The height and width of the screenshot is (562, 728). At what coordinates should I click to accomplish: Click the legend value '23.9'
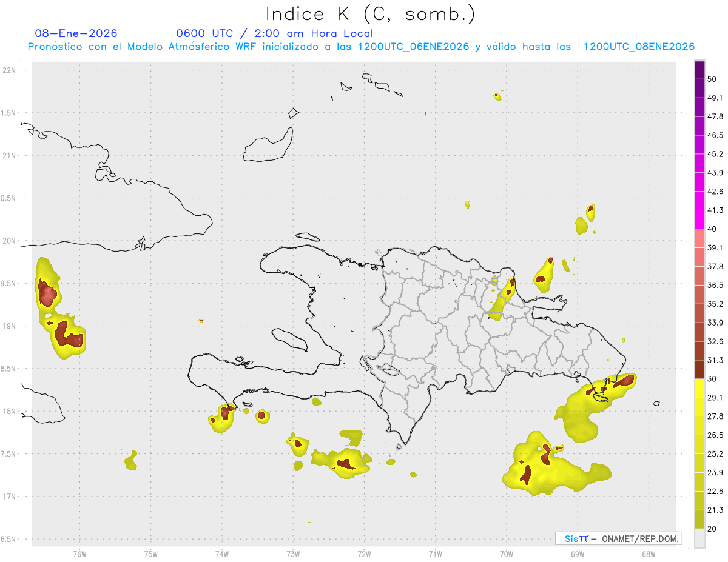715,472
